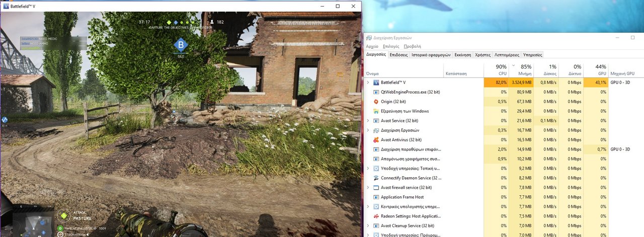Switch to the Ιστορικό εφαρμογών tab
The height and width of the screenshot is (237, 644).
coord(431,55)
